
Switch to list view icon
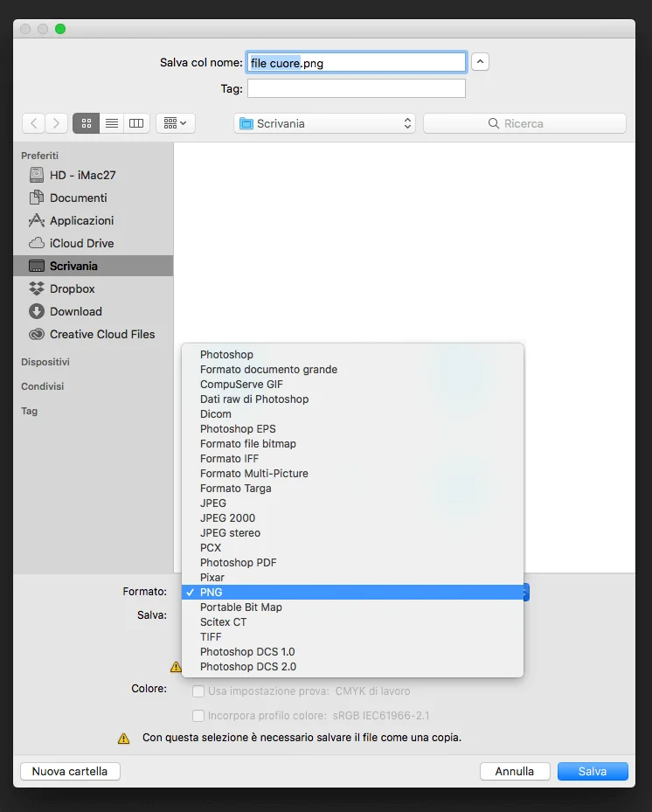pos(112,123)
